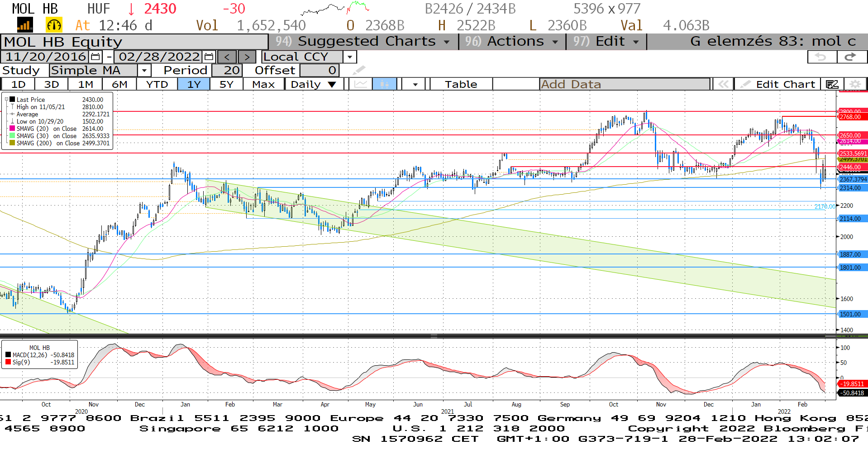The image size is (868, 464).
Task: Click the start date field 11/20/2016
Action: tap(45, 57)
